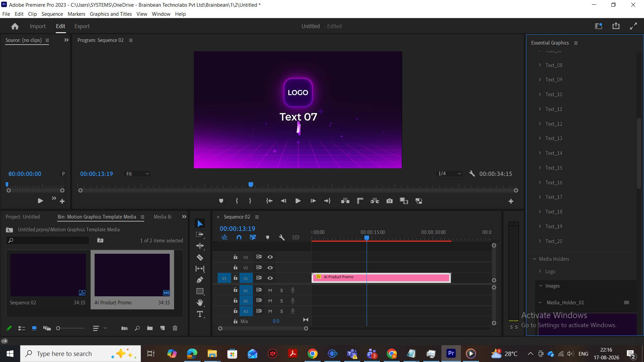Open the 1/4 playback resolution dropdown
The width and height of the screenshot is (644, 362).
(x=450, y=174)
